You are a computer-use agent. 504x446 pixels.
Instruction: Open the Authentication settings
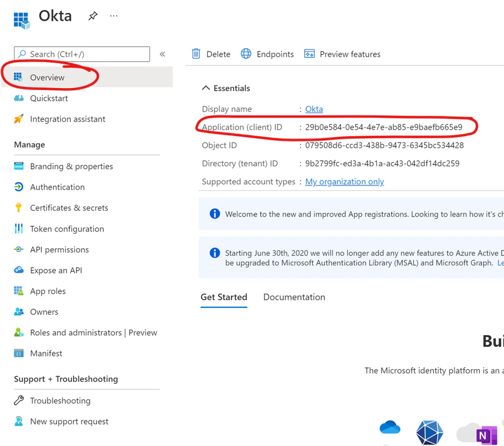click(x=57, y=187)
